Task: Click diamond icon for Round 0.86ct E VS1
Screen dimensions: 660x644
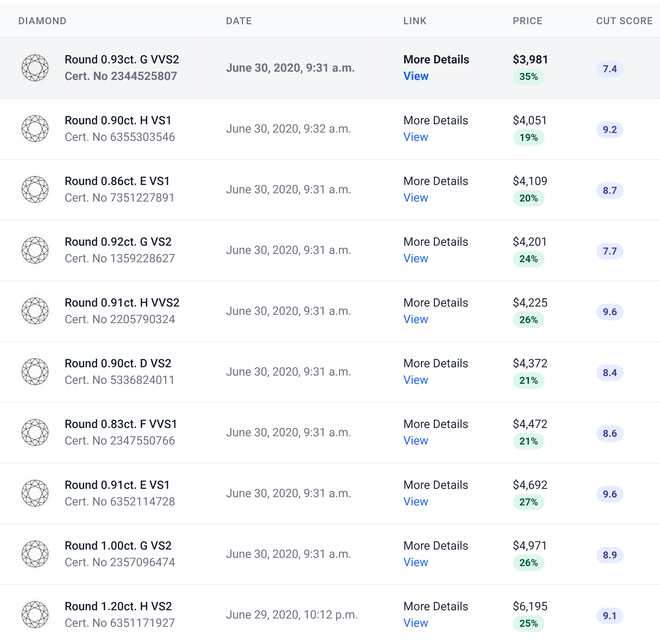Action: [35, 189]
